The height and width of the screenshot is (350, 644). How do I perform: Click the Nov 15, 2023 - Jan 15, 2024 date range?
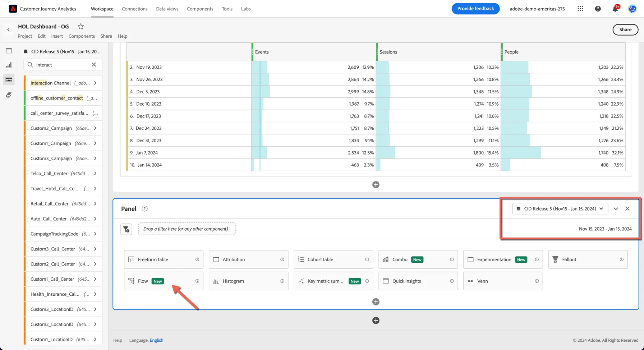coord(605,229)
